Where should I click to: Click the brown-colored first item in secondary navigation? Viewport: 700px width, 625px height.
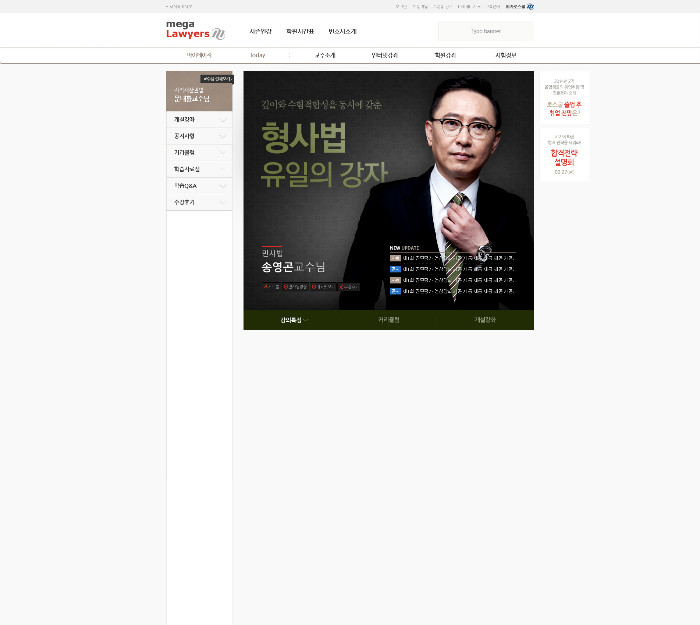[x=199, y=55]
